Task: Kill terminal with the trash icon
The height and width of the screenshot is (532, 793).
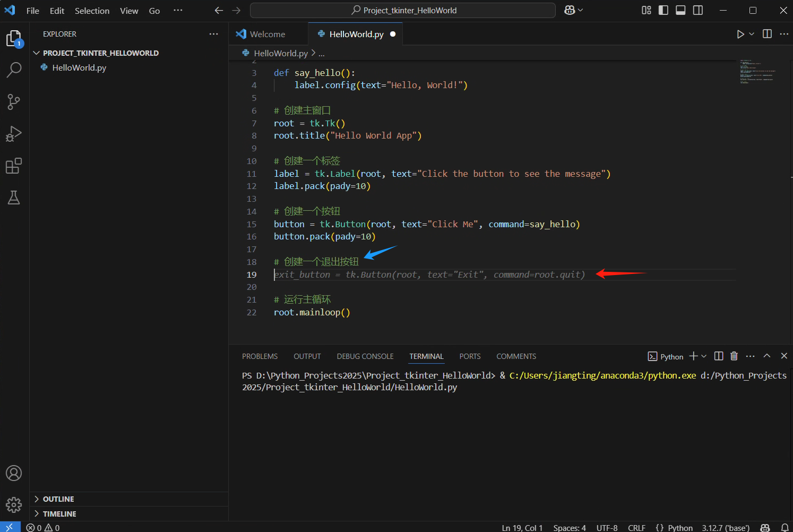Action: (734, 356)
